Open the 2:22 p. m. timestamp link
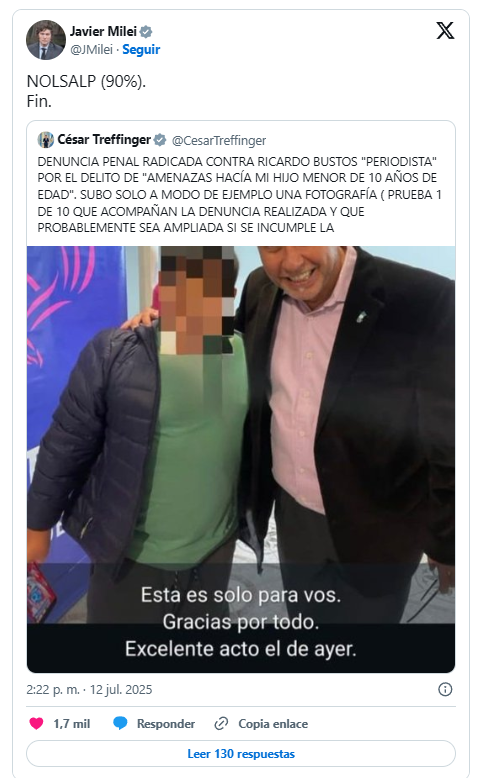This screenshot has width=499, height=778. coord(89,690)
